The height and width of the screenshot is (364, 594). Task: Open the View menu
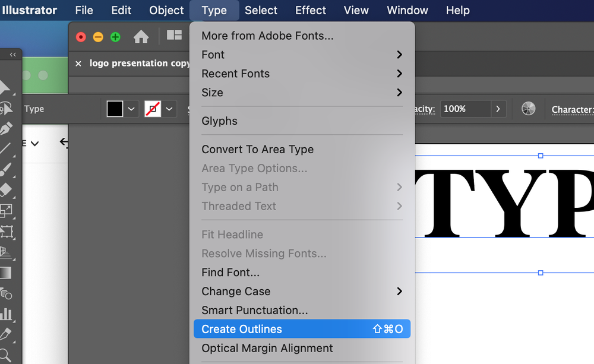coord(356,10)
